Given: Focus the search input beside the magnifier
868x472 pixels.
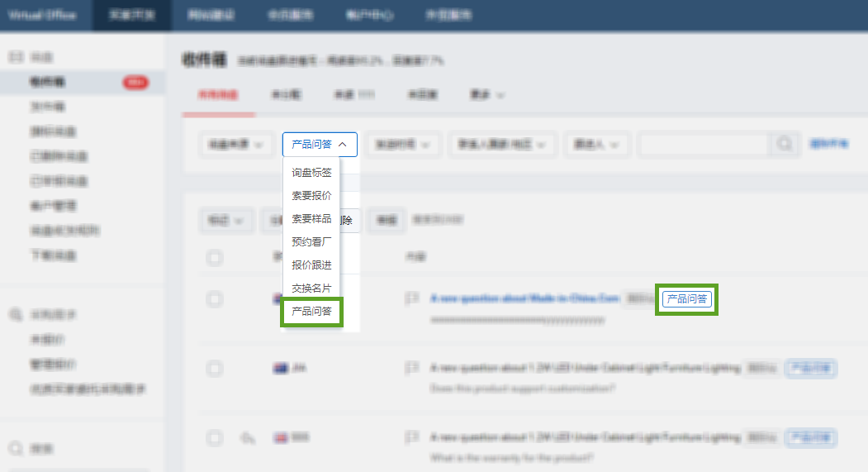Looking at the screenshot, I should tap(703, 145).
